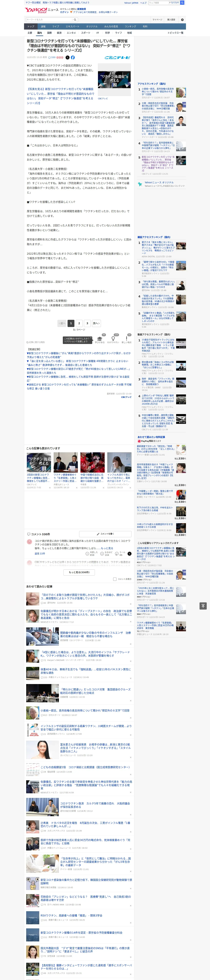Screen dimensions: 210x980
Task: Click コメントを書く button
Action: click(x=105, y=534)
